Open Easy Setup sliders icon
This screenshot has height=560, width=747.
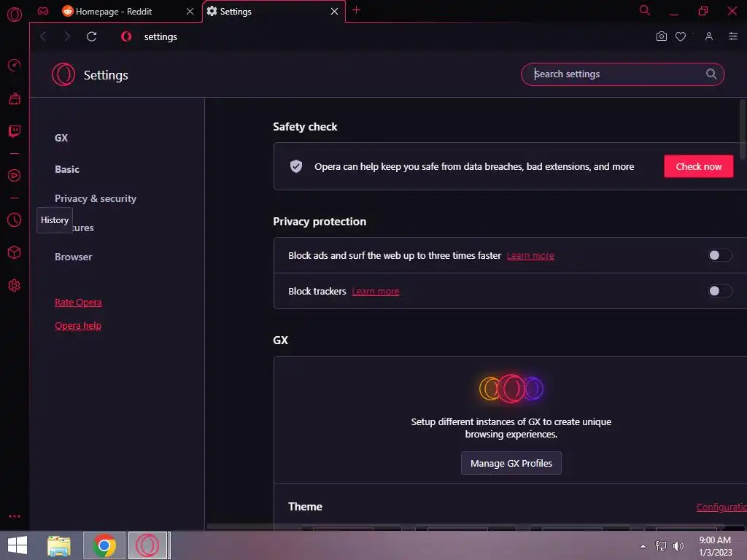[733, 36]
